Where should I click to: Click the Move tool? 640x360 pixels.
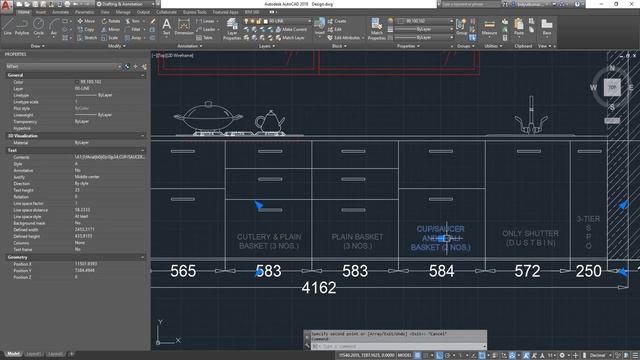click(86, 21)
